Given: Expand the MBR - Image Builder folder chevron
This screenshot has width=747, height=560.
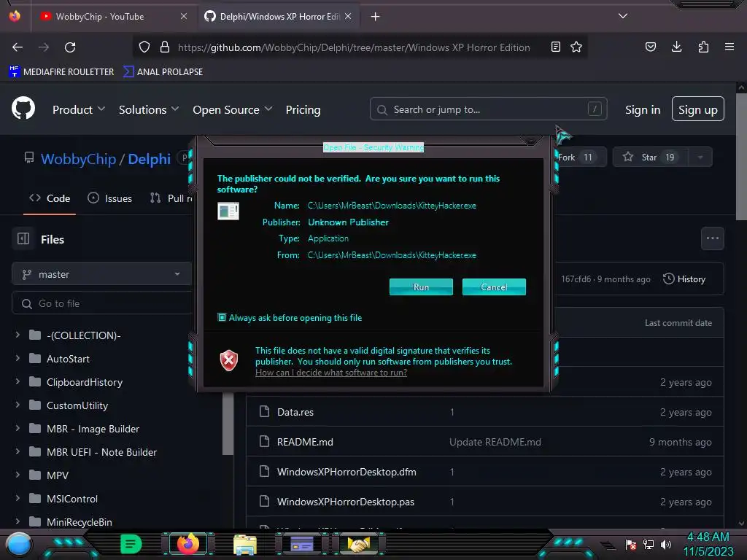Looking at the screenshot, I should (x=18, y=428).
